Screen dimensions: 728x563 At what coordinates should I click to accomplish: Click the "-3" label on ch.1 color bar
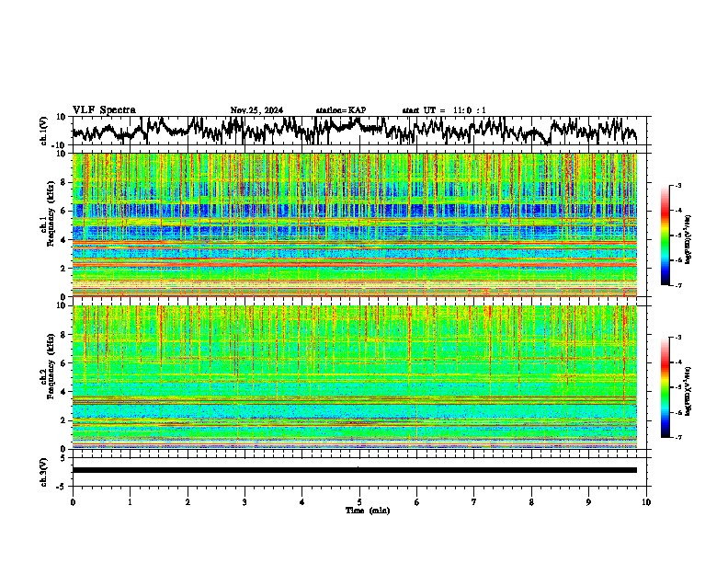[x=677, y=186]
